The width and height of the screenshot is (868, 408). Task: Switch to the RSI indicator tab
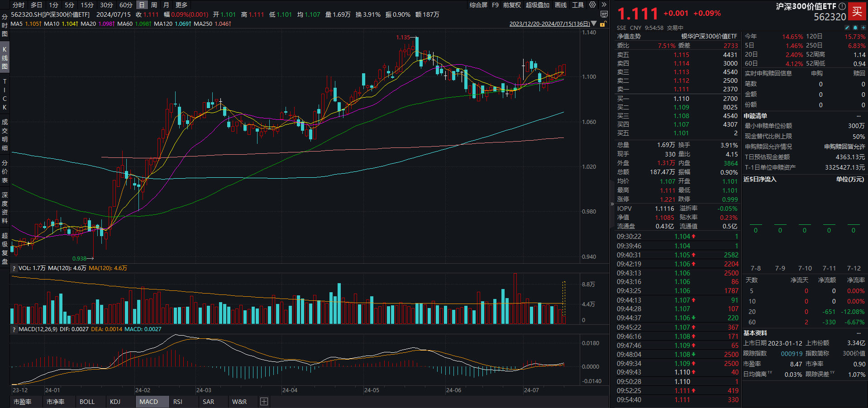[177, 401]
